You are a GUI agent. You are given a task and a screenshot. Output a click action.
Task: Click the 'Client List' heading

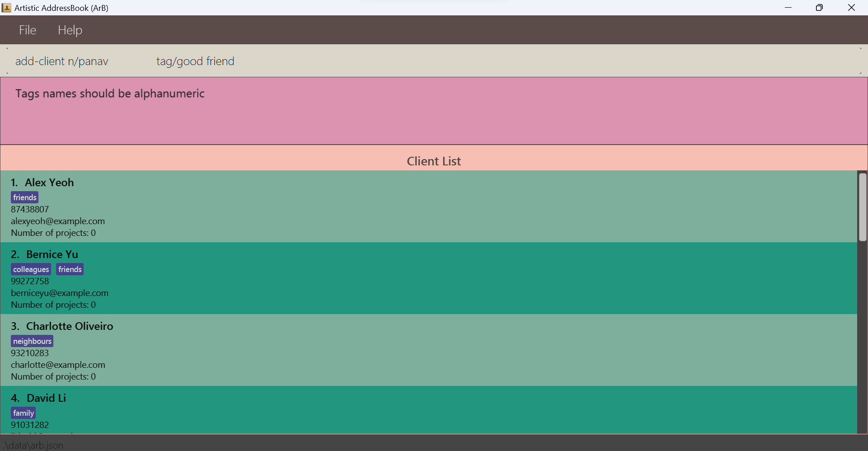(x=434, y=161)
